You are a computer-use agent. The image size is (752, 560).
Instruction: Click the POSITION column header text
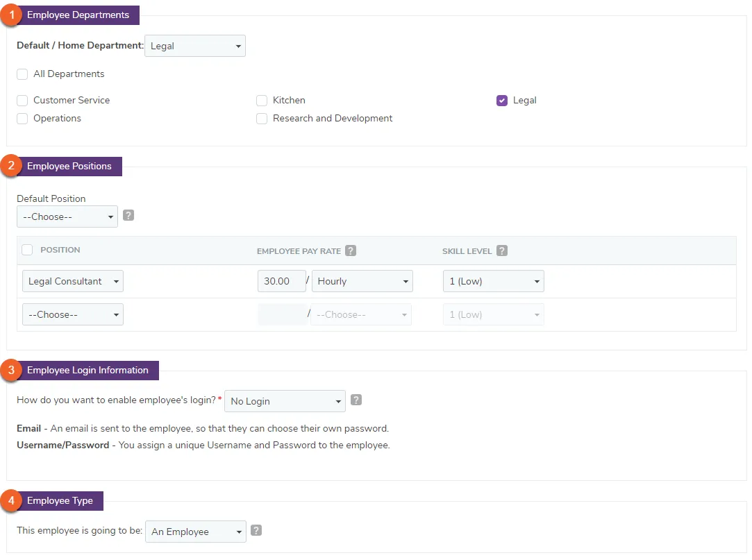point(60,250)
